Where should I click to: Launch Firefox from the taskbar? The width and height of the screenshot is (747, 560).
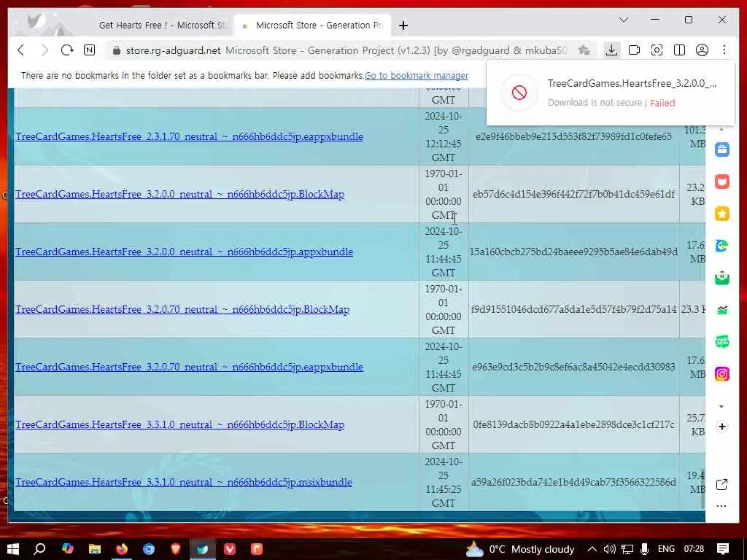pyautogui.click(x=122, y=549)
